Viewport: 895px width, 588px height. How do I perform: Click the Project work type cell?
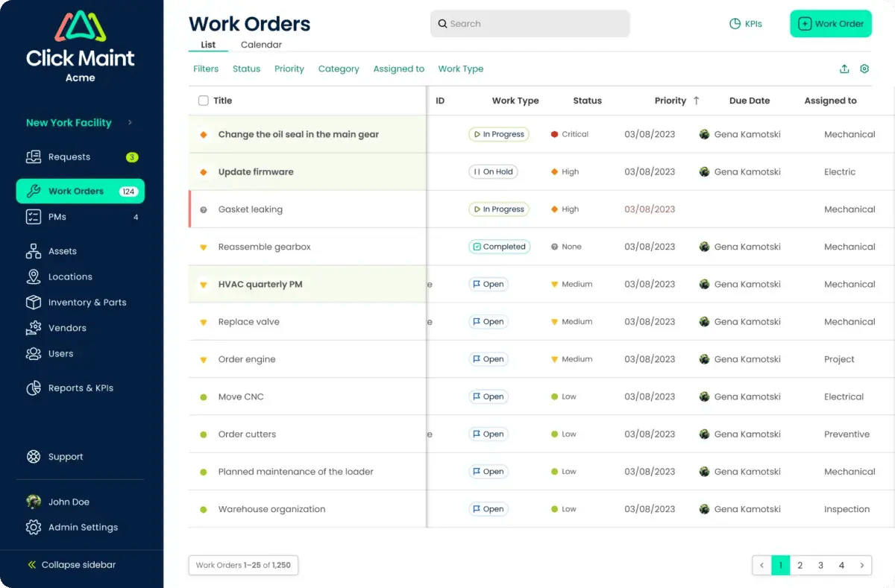pyautogui.click(x=839, y=359)
